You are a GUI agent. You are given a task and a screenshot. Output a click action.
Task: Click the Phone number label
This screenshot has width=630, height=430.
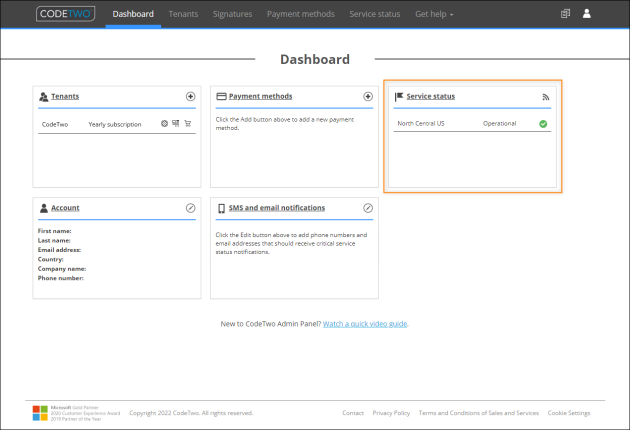[x=61, y=278]
